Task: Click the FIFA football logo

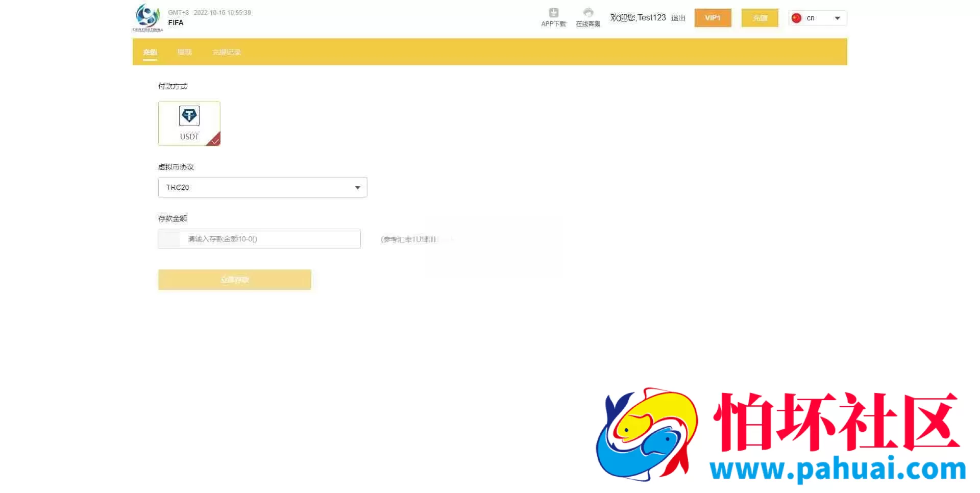Action: [148, 17]
